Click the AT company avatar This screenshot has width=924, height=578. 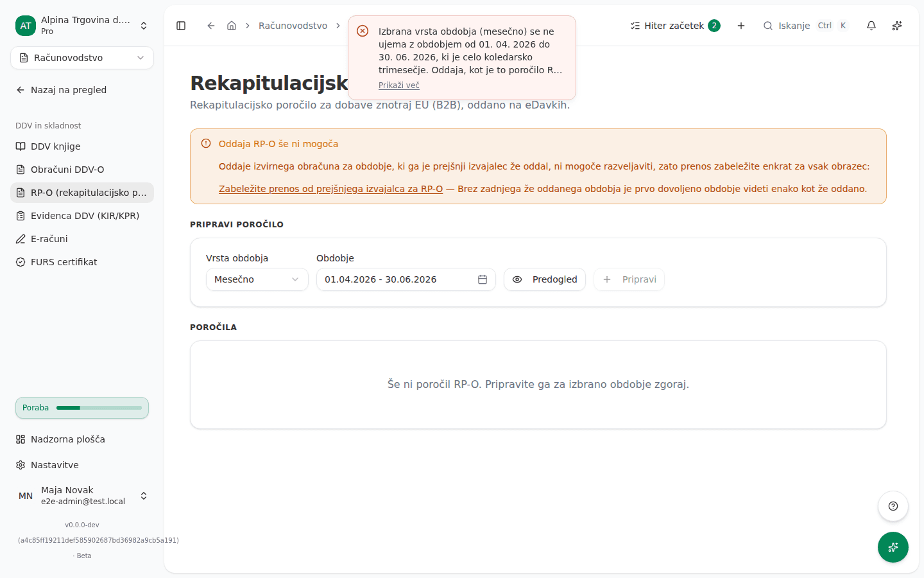point(26,26)
